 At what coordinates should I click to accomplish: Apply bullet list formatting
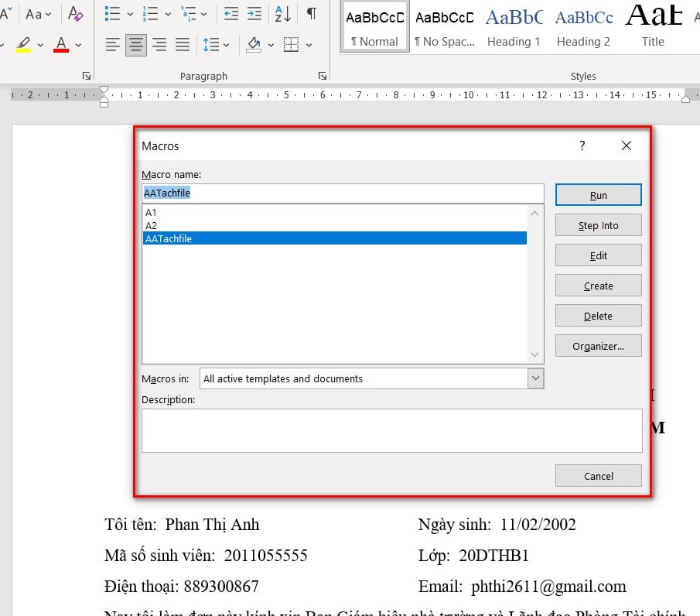tap(112, 14)
